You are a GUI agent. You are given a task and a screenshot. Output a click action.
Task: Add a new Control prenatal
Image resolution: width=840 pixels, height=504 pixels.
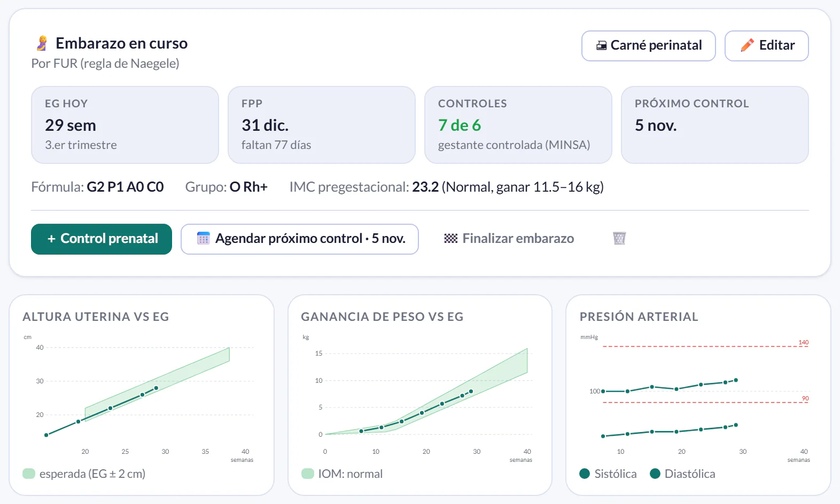(x=102, y=239)
